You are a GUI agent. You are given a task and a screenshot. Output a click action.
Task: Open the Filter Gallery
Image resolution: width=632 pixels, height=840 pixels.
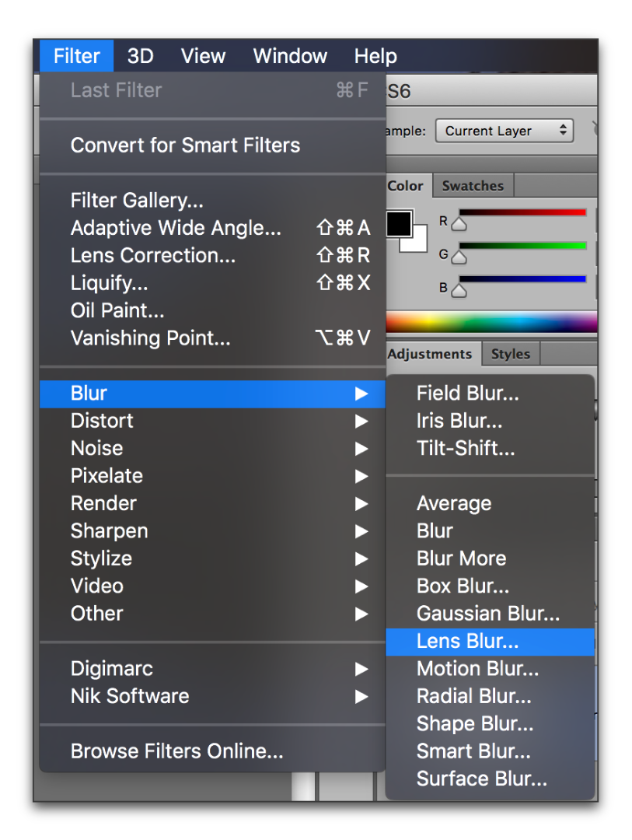click(x=137, y=201)
